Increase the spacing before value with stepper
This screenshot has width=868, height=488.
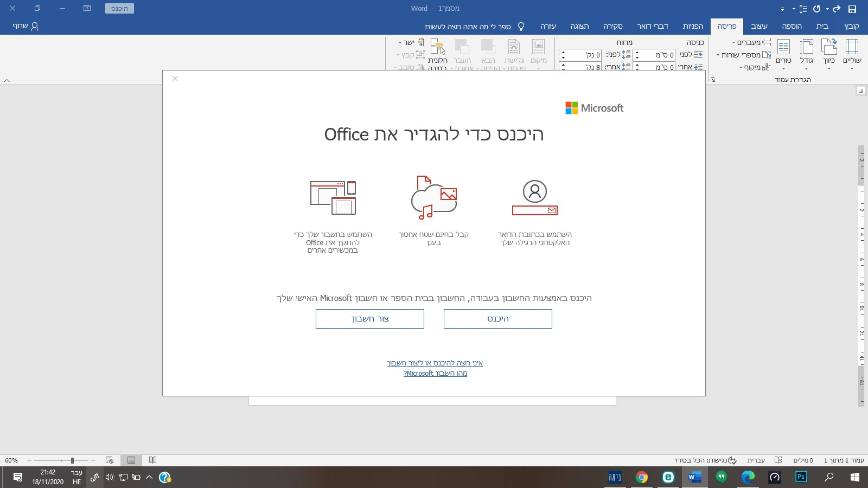[563, 53]
